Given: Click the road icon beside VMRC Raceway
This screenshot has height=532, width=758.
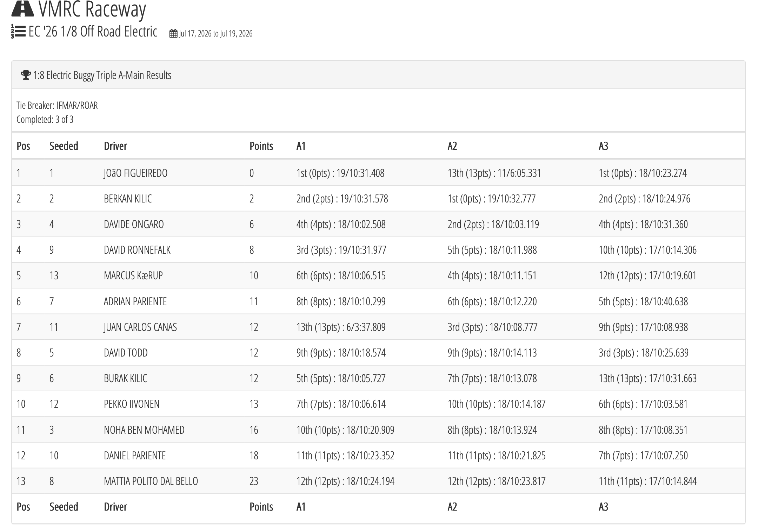Looking at the screenshot, I should [22, 8].
